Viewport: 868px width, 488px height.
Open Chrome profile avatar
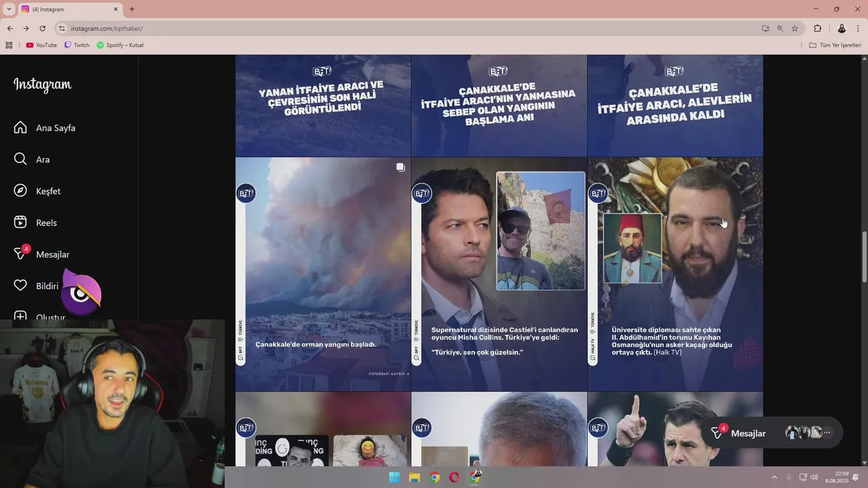(842, 28)
